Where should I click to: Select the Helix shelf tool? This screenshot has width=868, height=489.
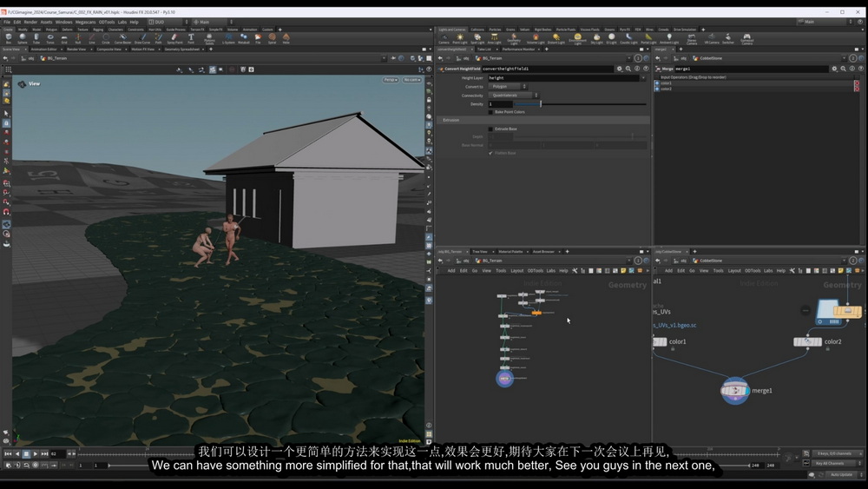pos(286,38)
